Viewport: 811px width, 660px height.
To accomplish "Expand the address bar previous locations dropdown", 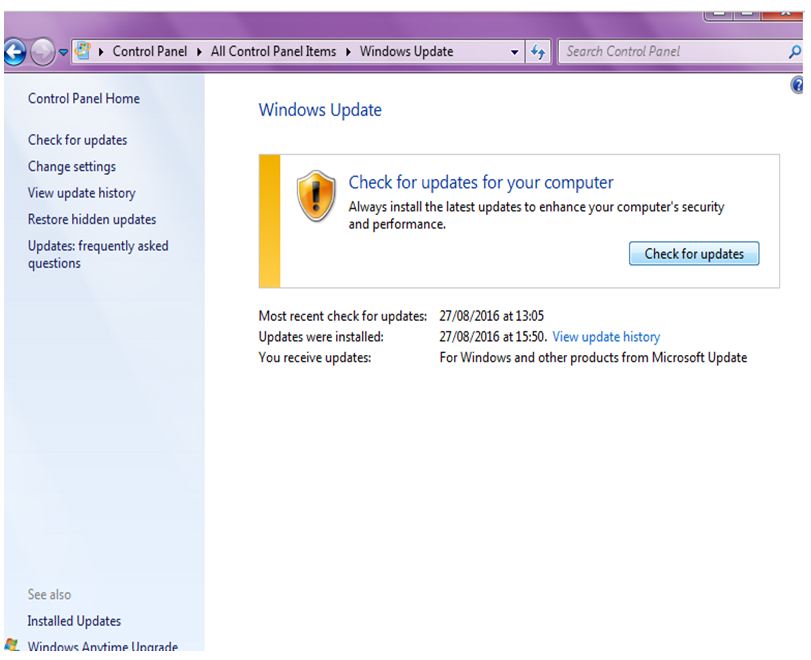I will pyautogui.click(x=515, y=52).
